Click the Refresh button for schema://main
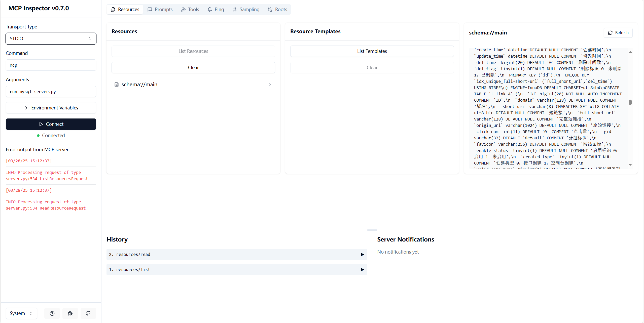Image resolution: width=644 pixels, height=323 pixels. [x=618, y=33]
